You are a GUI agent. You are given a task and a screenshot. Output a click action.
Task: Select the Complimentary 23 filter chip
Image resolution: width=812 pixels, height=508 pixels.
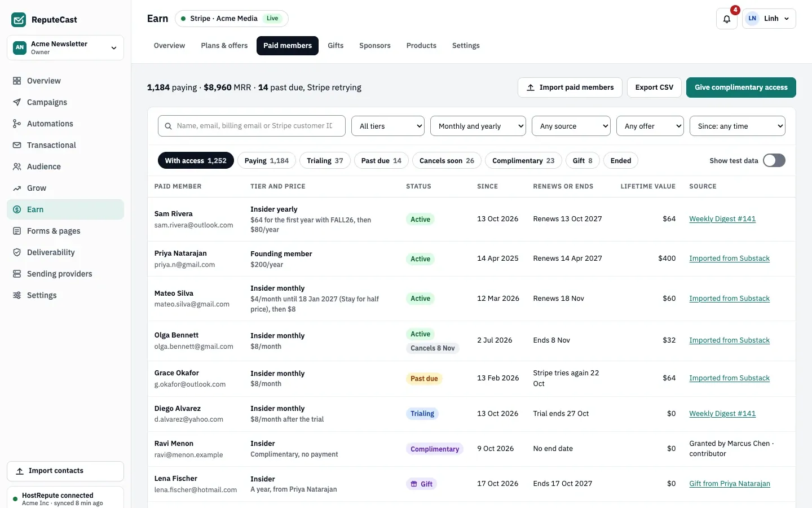523,161
